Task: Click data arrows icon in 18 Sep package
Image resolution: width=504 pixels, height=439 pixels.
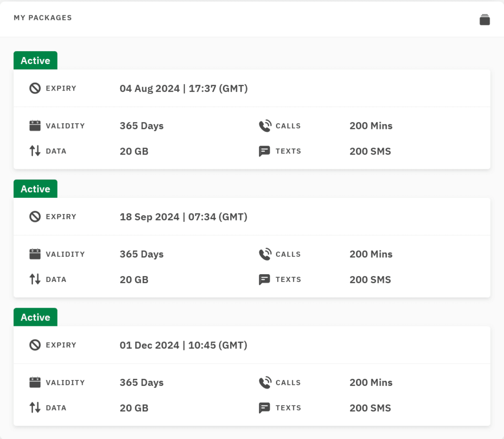Action: tap(35, 280)
